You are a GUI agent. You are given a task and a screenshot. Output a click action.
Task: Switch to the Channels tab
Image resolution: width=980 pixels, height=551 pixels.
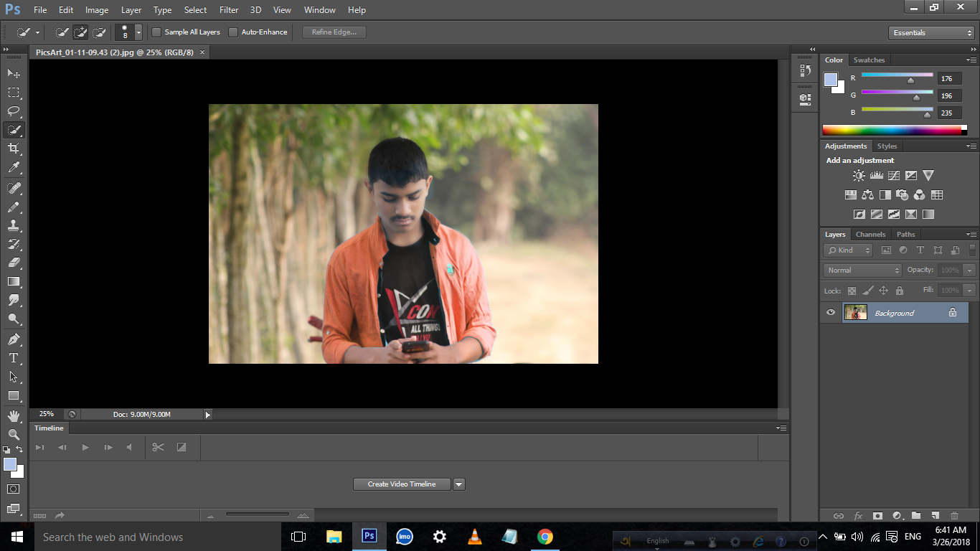(870, 235)
